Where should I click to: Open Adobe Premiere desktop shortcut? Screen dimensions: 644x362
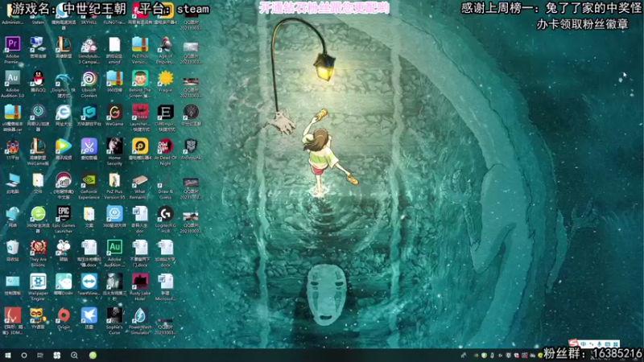pyautogui.click(x=12, y=44)
